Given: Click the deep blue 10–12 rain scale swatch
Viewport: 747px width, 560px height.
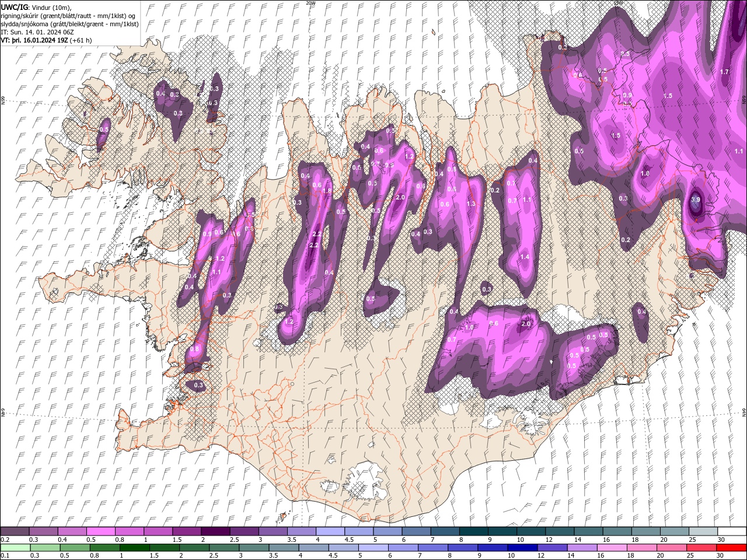Looking at the screenshot, I should coord(521,548).
